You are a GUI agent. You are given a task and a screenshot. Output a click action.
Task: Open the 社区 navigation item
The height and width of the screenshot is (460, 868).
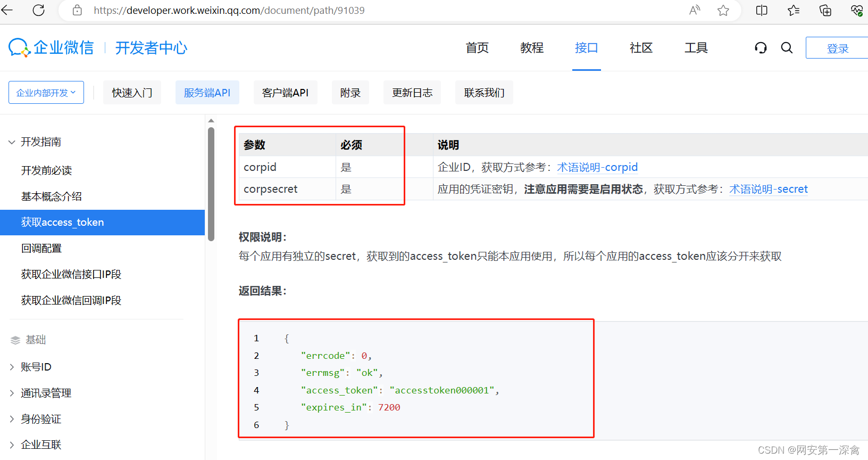[x=641, y=48]
